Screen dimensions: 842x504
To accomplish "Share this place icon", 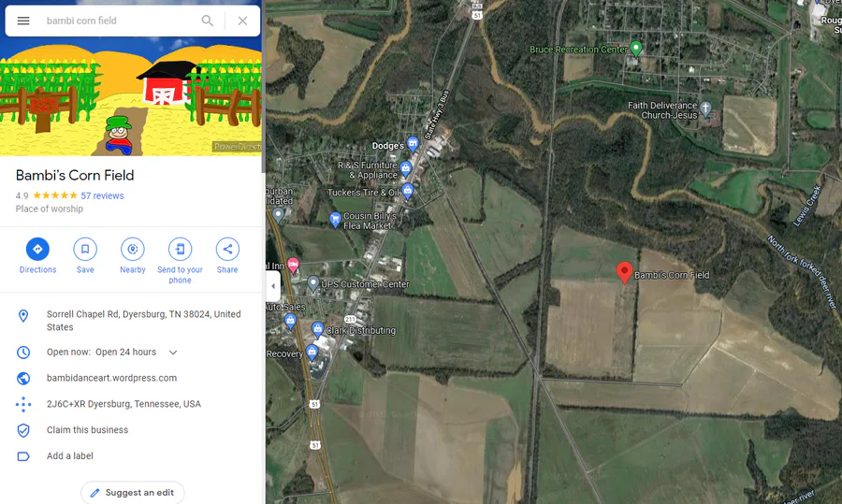I will 227,249.
